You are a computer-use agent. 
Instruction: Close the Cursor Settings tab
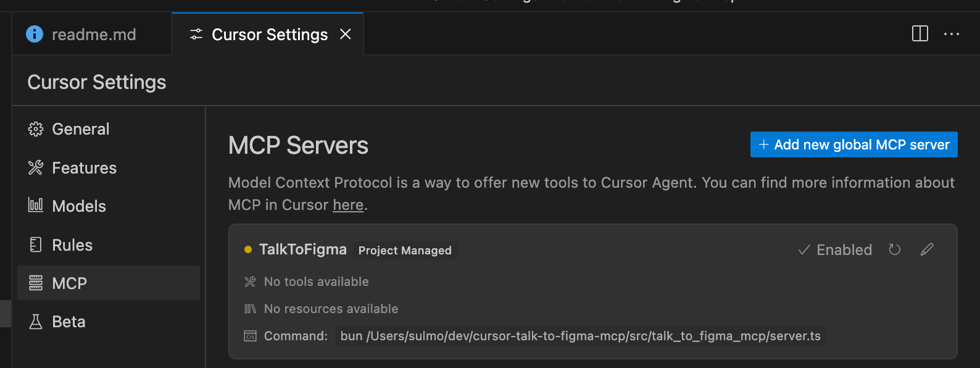click(346, 34)
